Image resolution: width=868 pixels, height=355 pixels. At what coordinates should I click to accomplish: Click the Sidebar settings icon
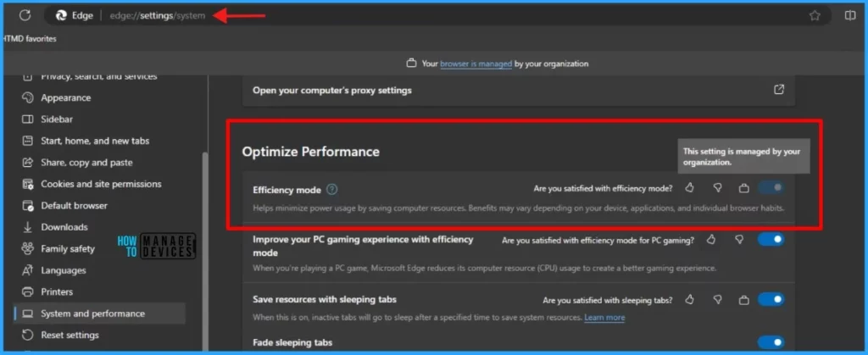pyautogui.click(x=28, y=119)
